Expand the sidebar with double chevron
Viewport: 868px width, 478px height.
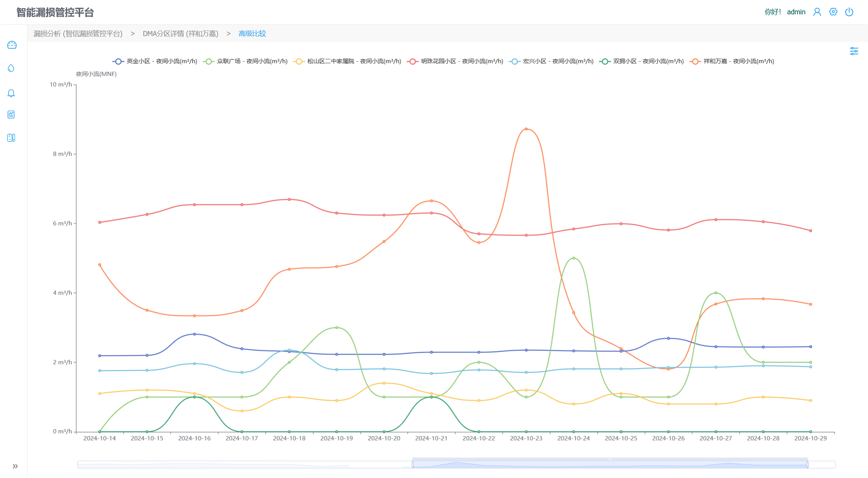coord(15,466)
